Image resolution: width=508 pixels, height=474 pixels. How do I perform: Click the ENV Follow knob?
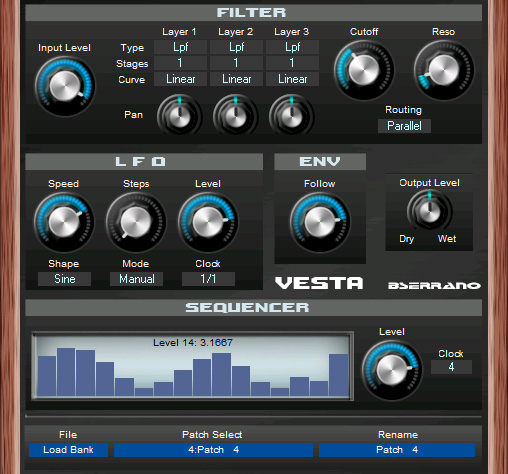320,222
